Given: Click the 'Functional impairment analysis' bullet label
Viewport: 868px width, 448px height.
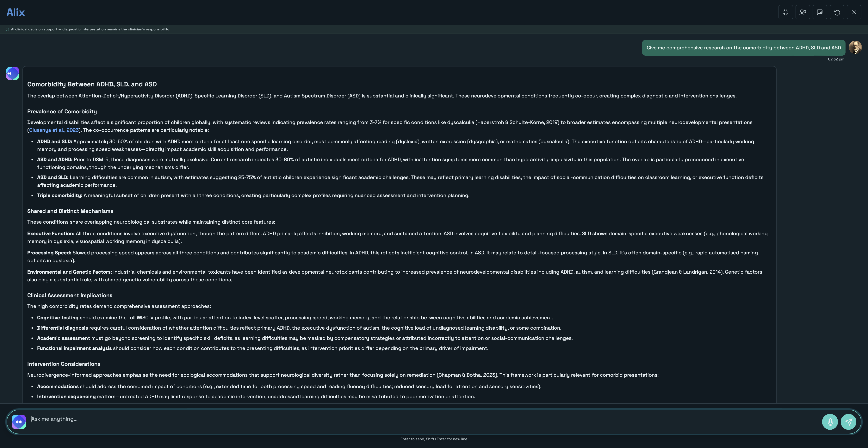Looking at the screenshot, I should tap(74, 348).
